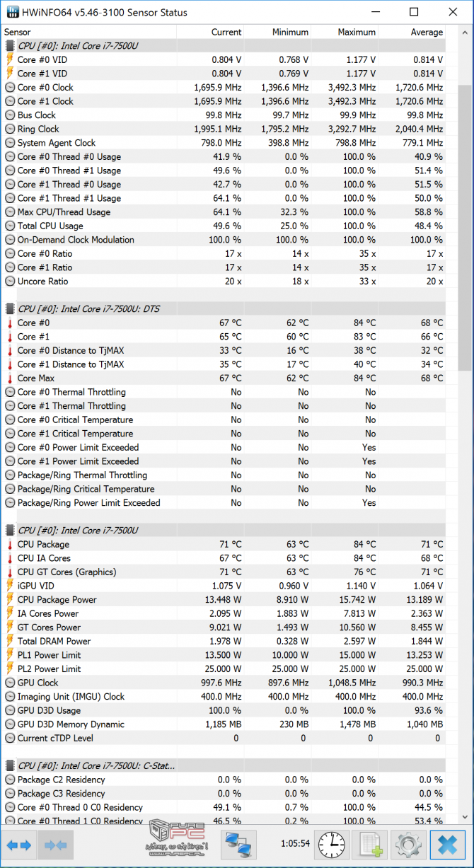The image size is (474, 868).
Task: Click the thermometer icon beside Core #0 Distance to TjMAX
Action: pyautogui.click(x=10, y=350)
